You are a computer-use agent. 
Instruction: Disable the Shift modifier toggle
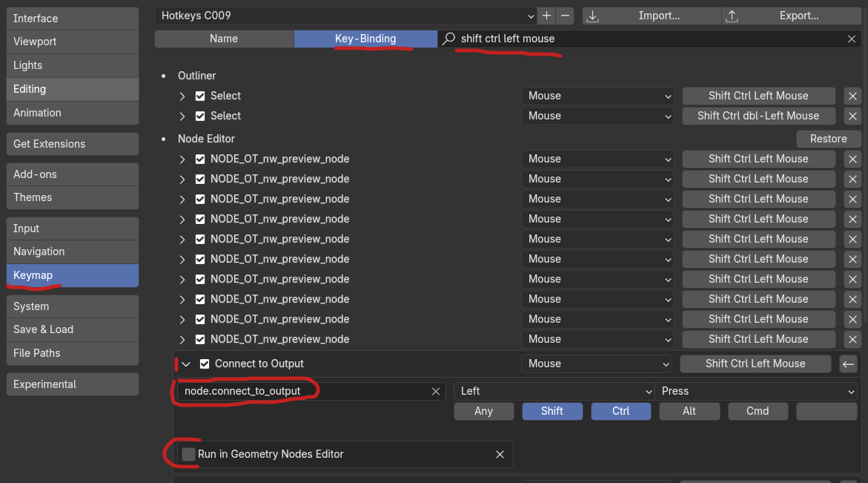tap(552, 411)
